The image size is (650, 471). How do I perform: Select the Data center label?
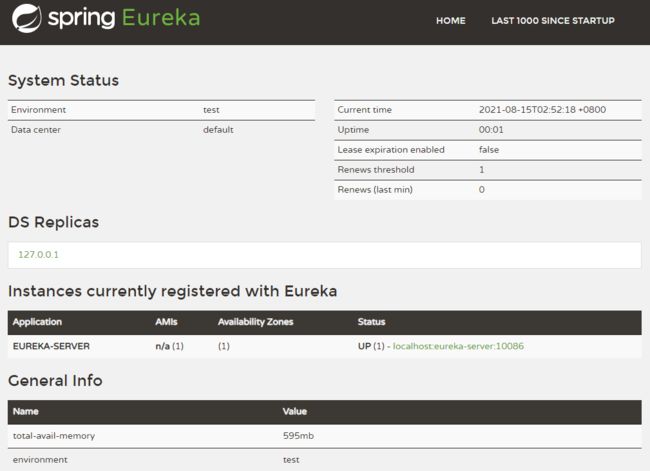point(36,130)
